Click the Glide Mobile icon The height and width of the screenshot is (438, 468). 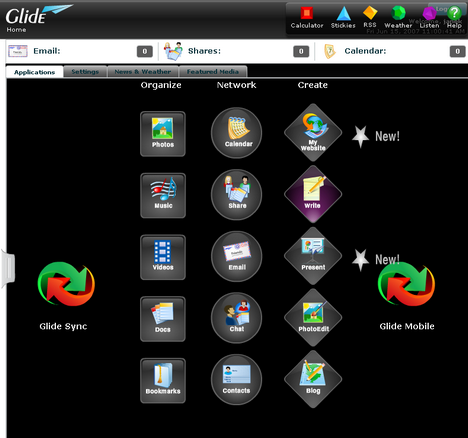[x=406, y=284]
